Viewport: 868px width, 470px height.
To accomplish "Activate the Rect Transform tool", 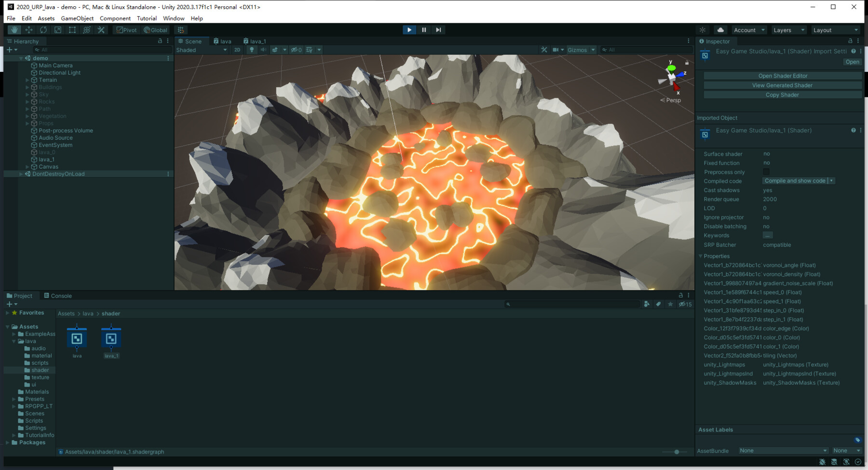I will pos(72,29).
